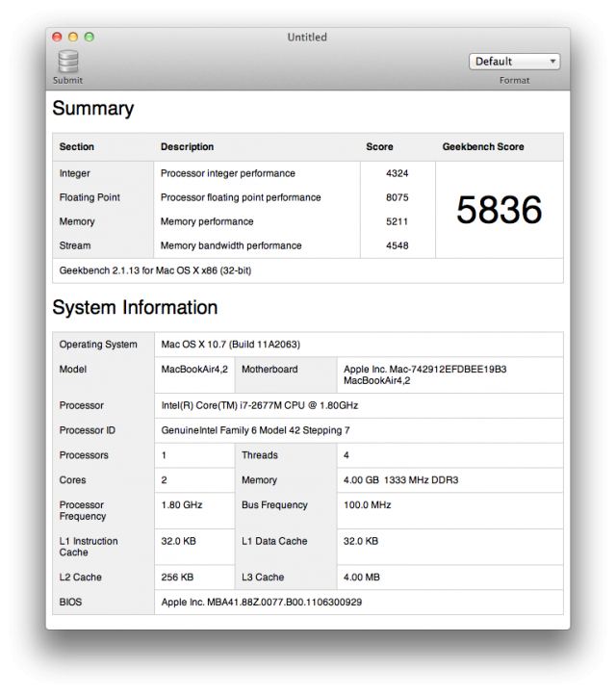Click the Processor Frequency label
The width and height of the screenshot is (616, 694).
pos(83,511)
